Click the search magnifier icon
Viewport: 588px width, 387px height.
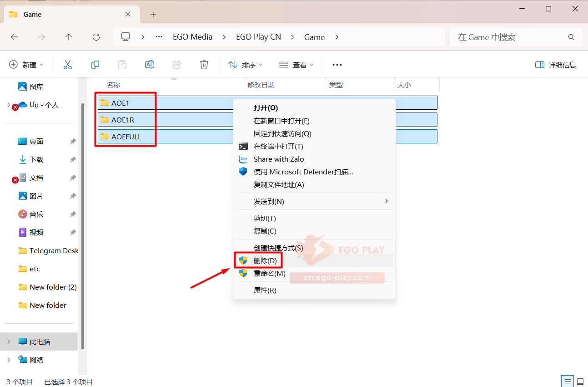571,37
